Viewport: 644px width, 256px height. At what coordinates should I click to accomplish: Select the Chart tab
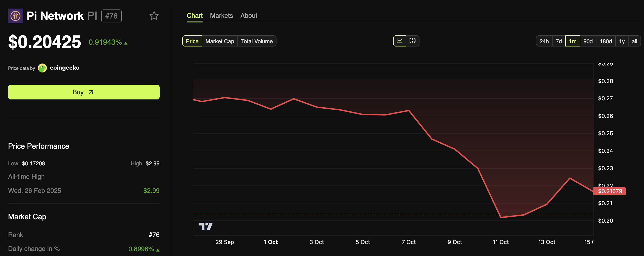[194, 16]
